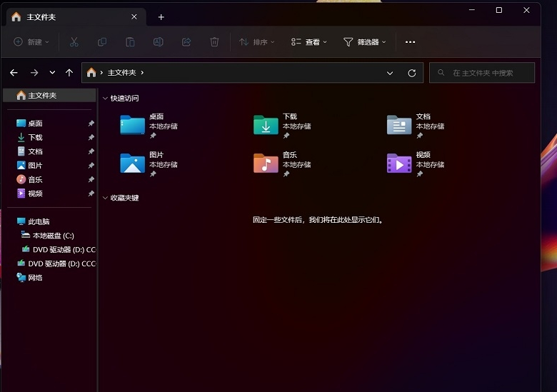Open recent locations chevron beside navigation arrows
Screen dimensions: 557x392
(52, 73)
